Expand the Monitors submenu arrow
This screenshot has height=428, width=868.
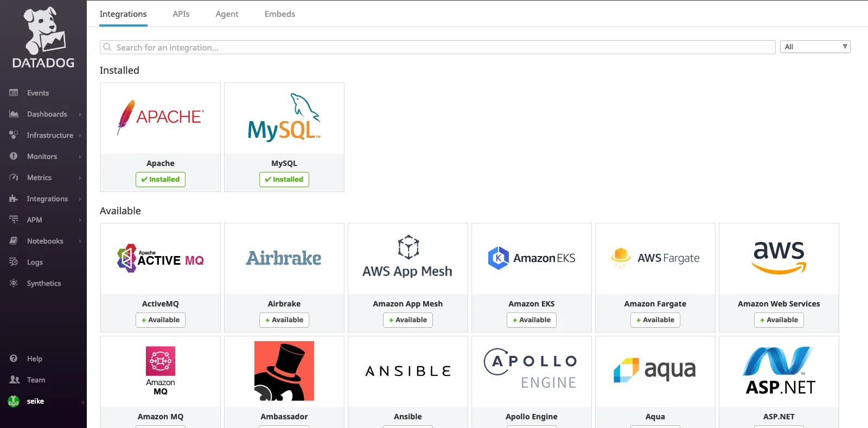(x=80, y=157)
